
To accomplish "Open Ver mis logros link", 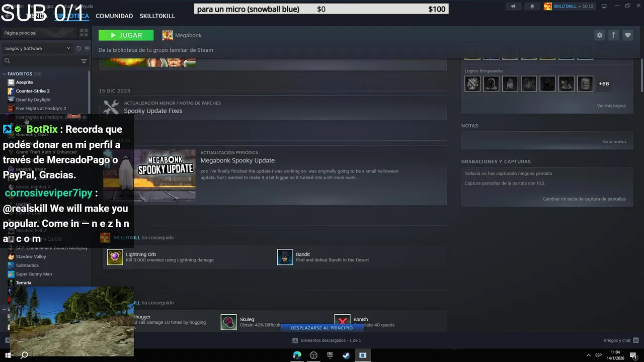I will click(x=611, y=106).
